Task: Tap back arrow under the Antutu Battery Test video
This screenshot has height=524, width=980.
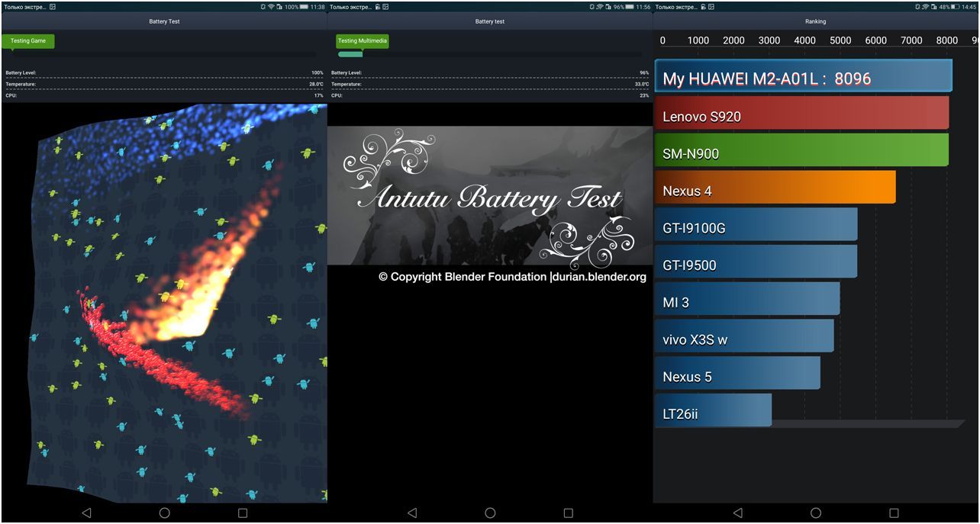Action: pyautogui.click(x=412, y=513)
